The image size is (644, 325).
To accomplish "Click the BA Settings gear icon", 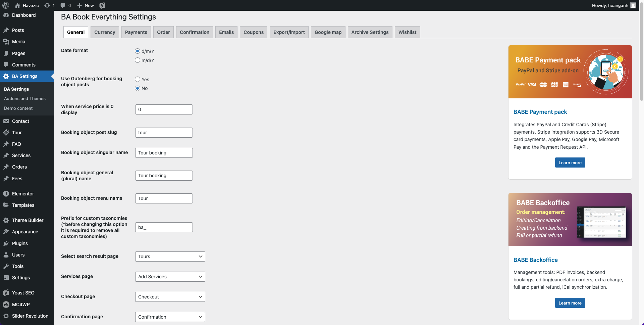I will 6,76.
